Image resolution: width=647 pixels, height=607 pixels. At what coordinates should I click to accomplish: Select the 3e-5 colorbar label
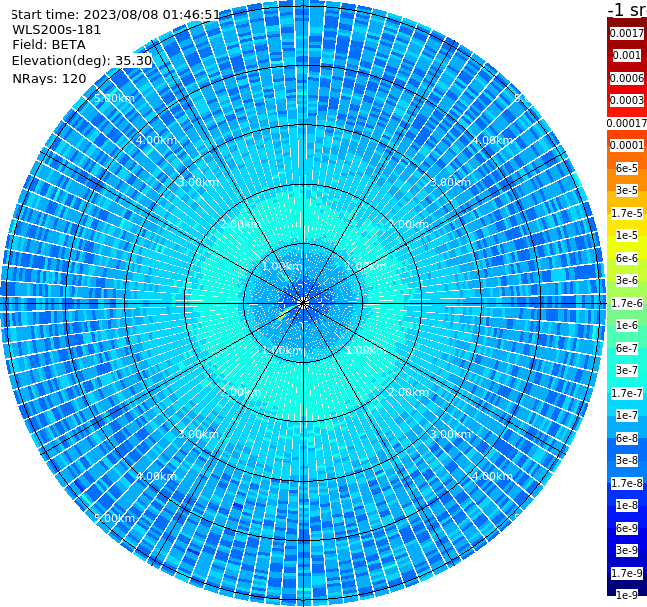click(x=627, y=190)
